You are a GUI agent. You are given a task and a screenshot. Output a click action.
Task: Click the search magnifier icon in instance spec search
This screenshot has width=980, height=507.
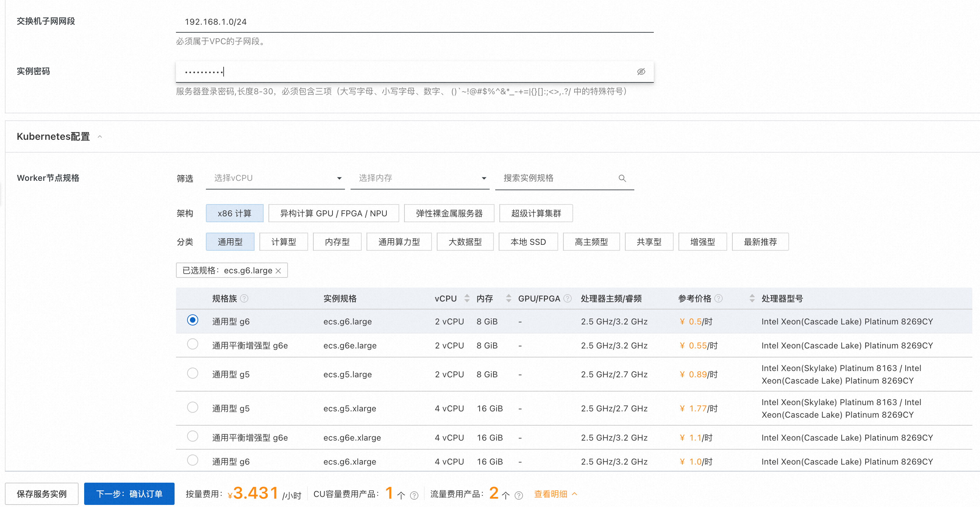(622, 178)
